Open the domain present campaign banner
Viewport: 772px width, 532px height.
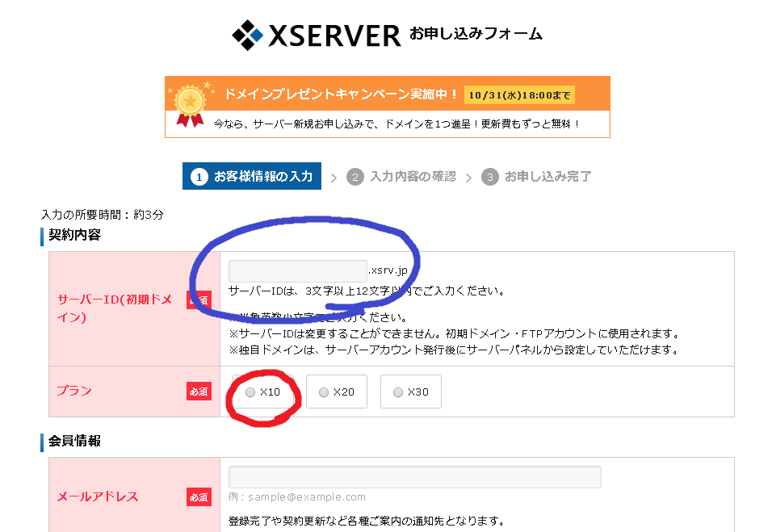coord(388,107)
